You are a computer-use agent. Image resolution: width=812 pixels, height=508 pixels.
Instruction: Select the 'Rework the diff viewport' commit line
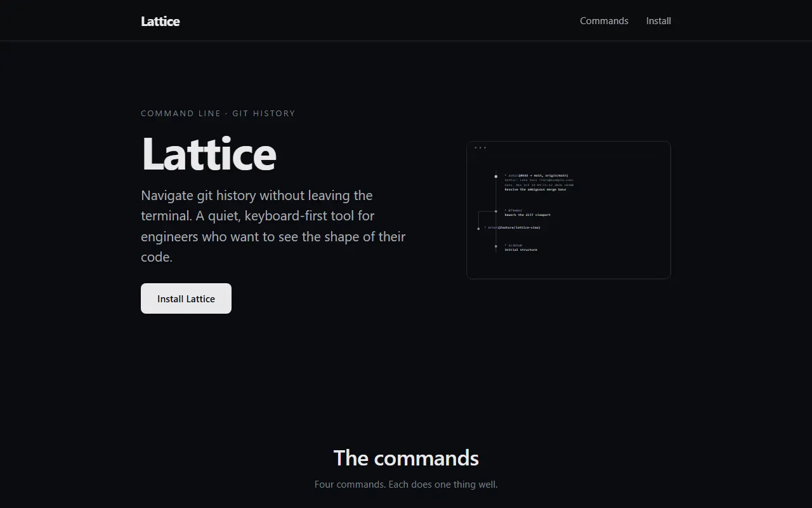(528, 215)
